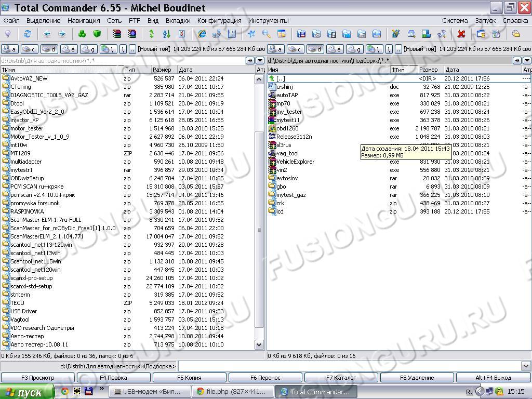Open right panel favorites asterisk button

click(517, 61)
